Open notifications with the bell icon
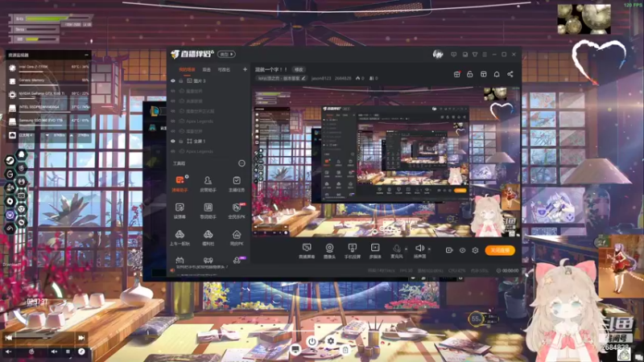Viewport: 644px width, 362px height. coord(497,74)
